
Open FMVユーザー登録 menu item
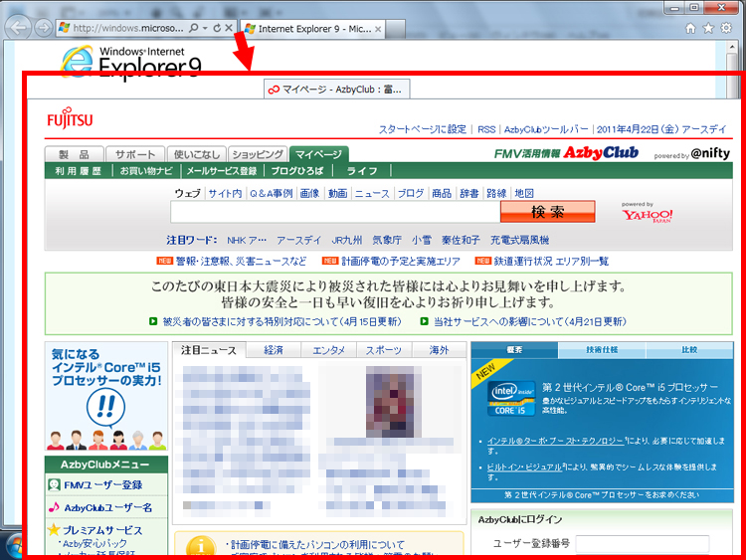tap(103, 484)
